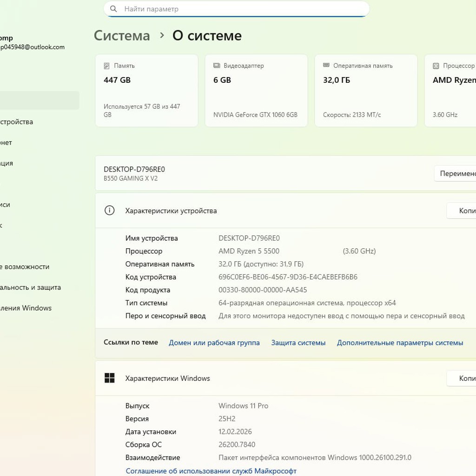This screenshot has width=476, height=476.
Task: Click the Память storage disk icon
Action: coord(106,66)
